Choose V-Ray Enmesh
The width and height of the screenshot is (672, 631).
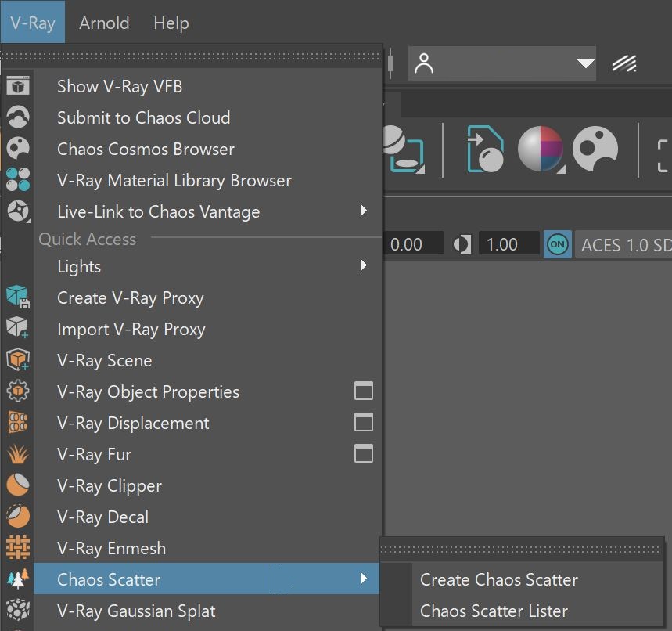point(207,548)
